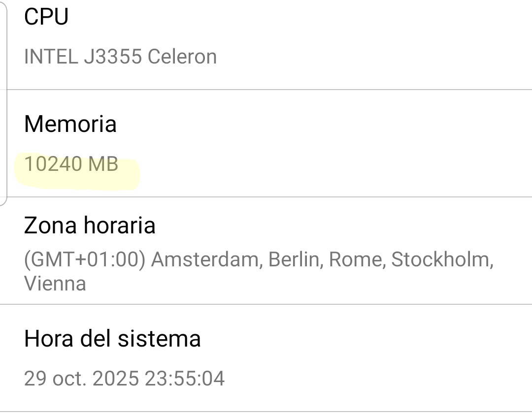This screenshot has width=532, height=416.
Task: Click the date 29 oct. 2025
Action: [x=82, y=379]
